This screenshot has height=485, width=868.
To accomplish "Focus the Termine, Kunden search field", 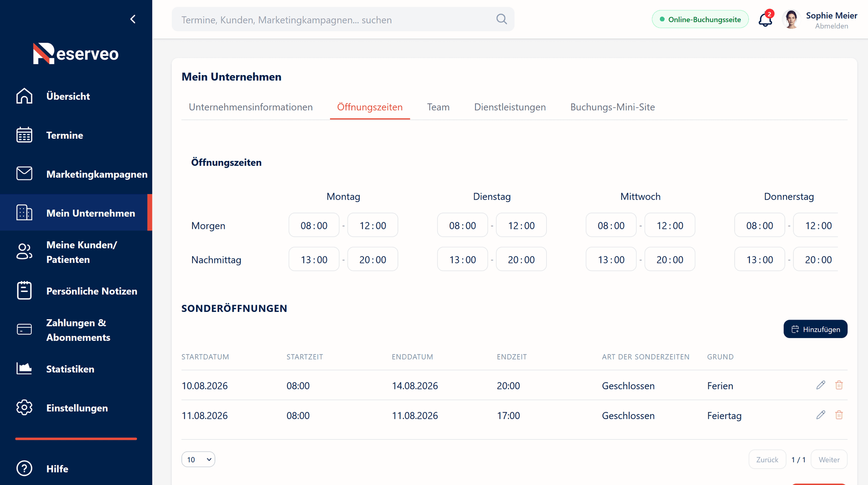I will point(343,19).
